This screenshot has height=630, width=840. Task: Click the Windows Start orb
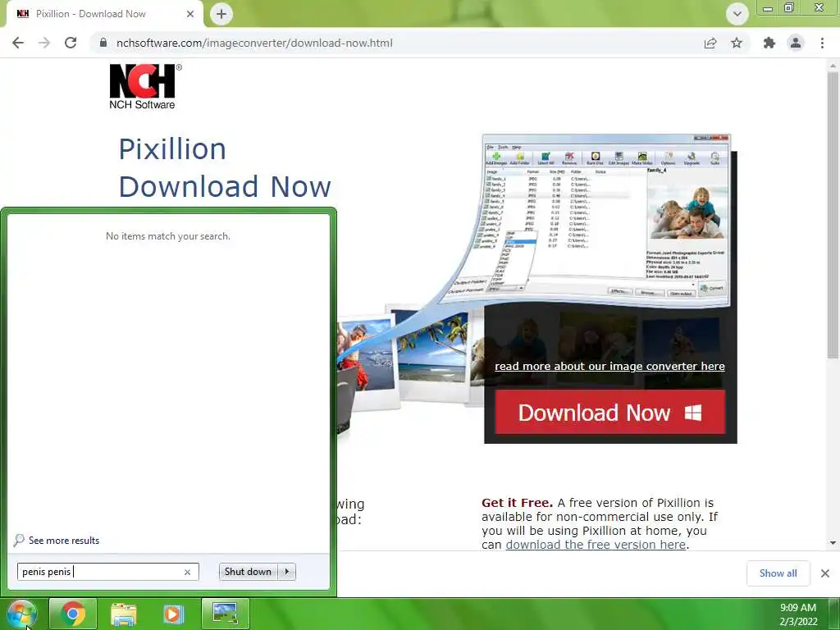(21, 614)
